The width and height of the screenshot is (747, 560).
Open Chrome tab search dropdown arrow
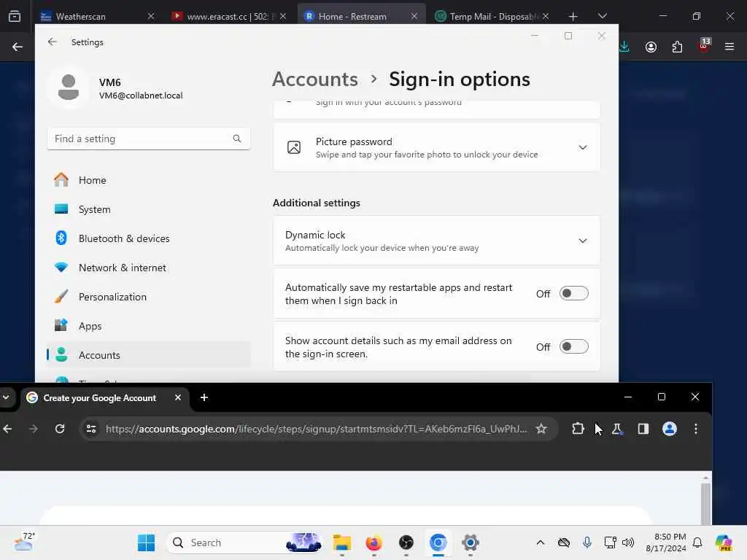(6, 397)
